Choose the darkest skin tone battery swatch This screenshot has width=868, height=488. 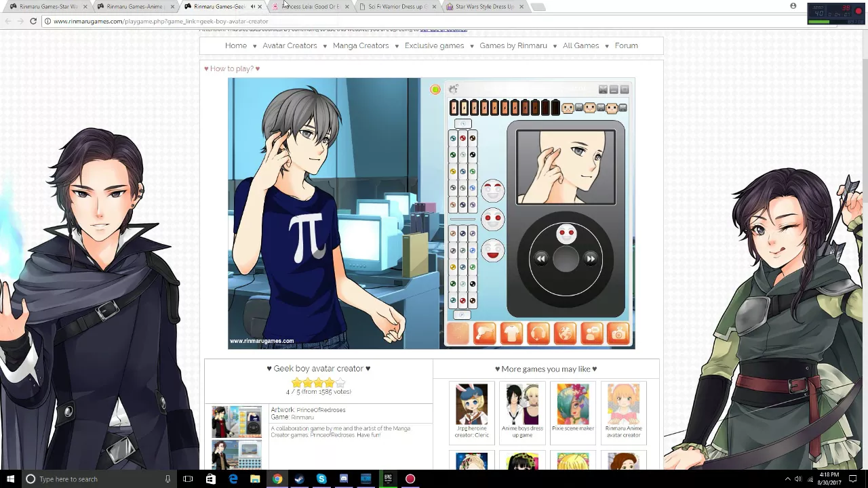pos(555,107)
